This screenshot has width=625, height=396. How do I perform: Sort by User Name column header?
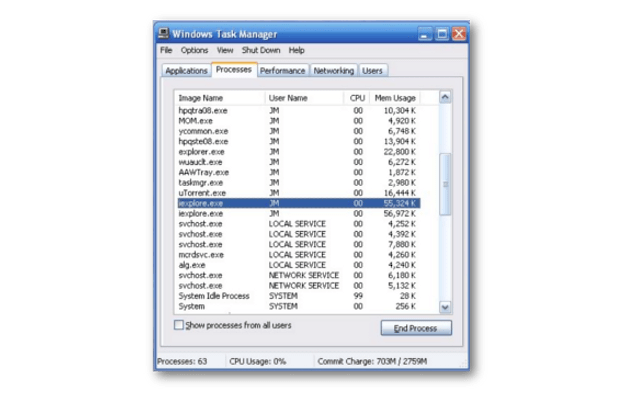click(x=305, y=98)
